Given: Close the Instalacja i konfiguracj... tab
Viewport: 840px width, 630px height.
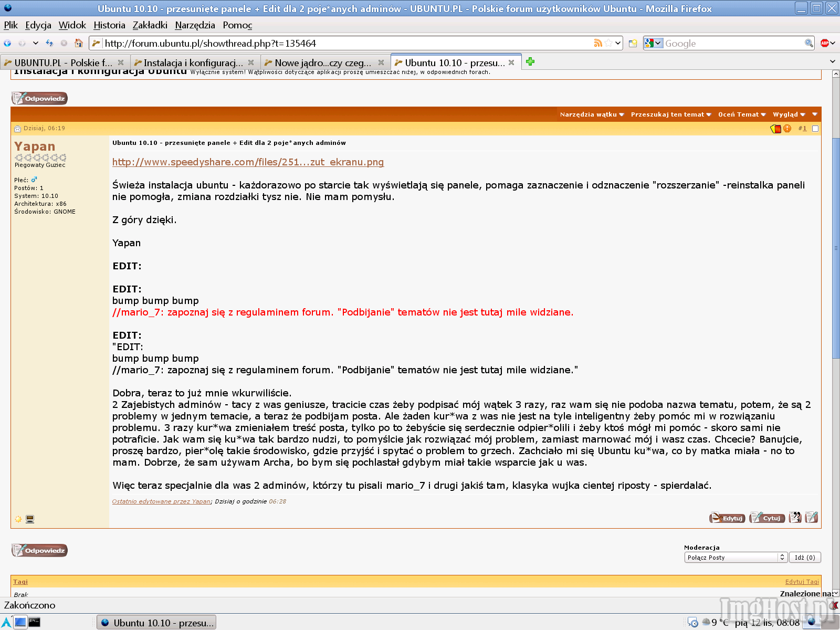Looking at the screenshot, I should pos(251,62).
